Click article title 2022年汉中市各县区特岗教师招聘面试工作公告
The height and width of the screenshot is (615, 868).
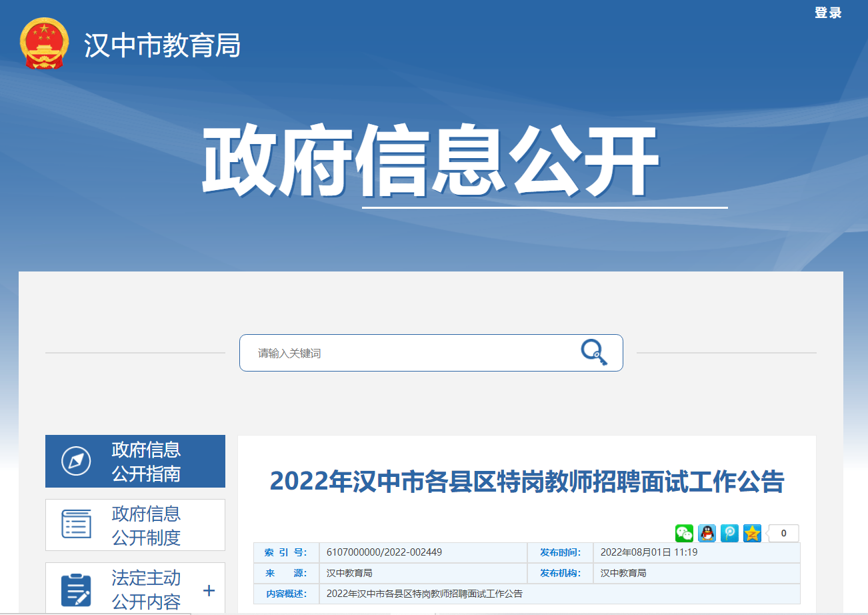click(x=527, y=482)
